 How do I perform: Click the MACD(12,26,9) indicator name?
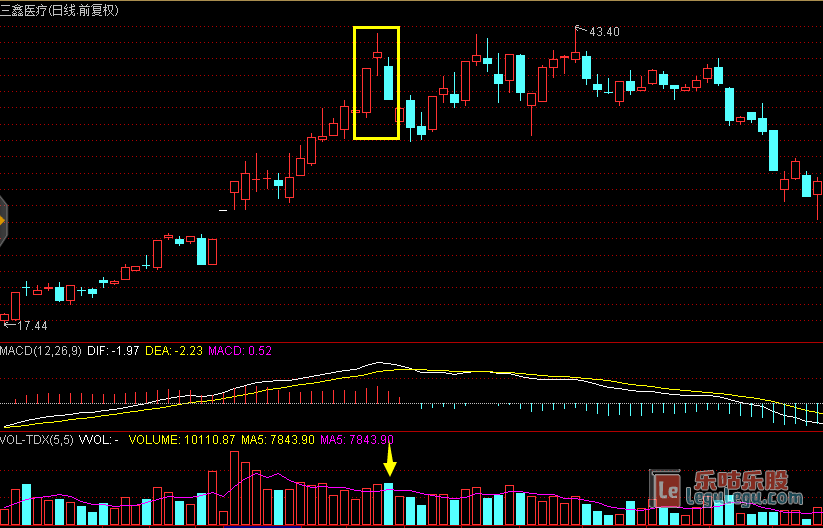coord(41,351)
